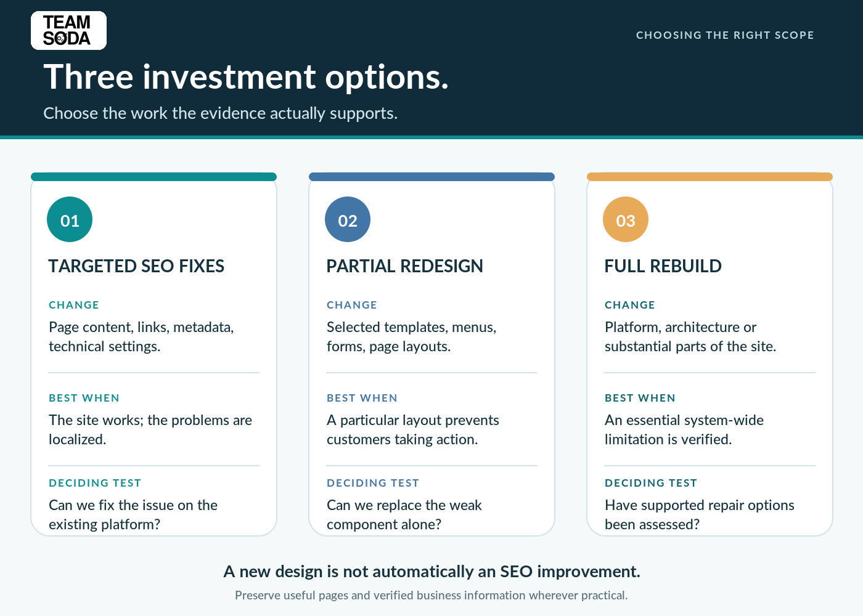Click 'Selected templates, menus, forms, page layouts.'

[412, 336]
